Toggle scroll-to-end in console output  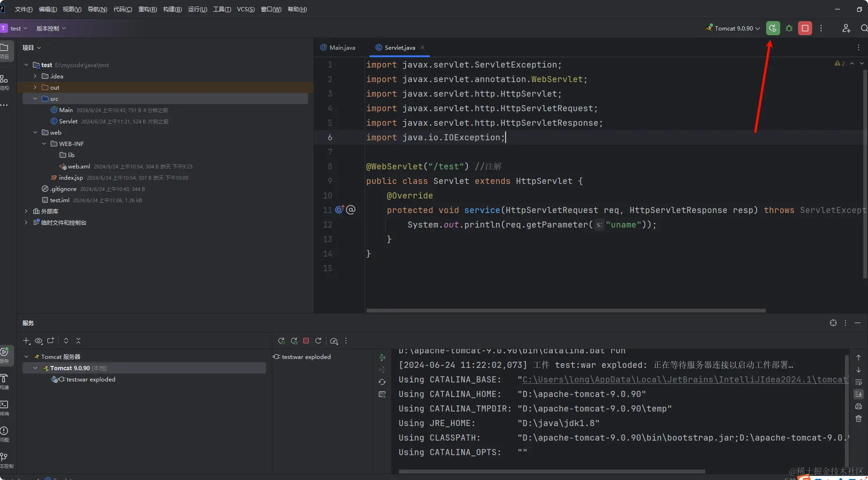tap(859, 394)
